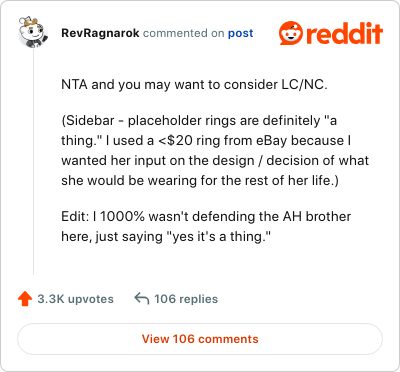This screenshot has height=372, width=400.
Task: Click the "NTA" word starting the comment
Action: click(74, 85)
